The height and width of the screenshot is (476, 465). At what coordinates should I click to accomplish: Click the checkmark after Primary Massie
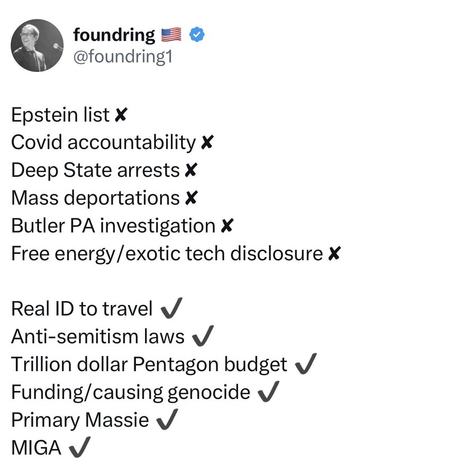[167, 419]
